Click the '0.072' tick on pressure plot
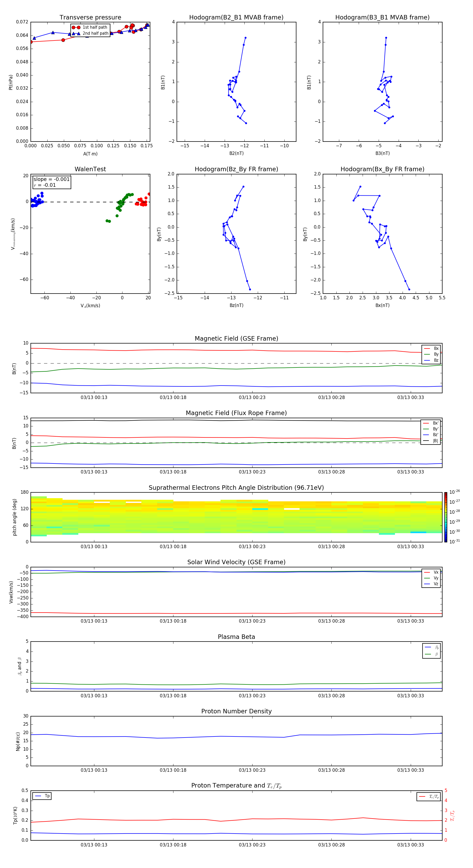The image size is (473, 868). pos(22,22)
